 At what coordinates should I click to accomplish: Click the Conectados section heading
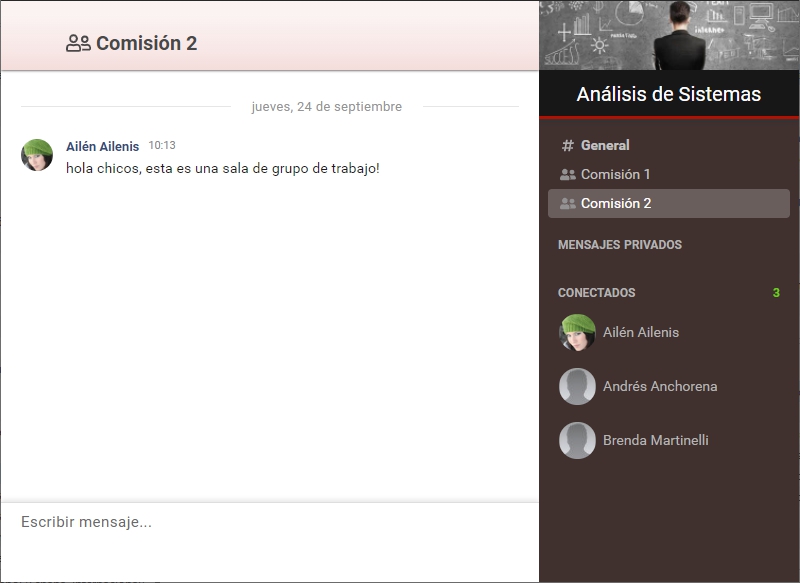pos(596,293)
